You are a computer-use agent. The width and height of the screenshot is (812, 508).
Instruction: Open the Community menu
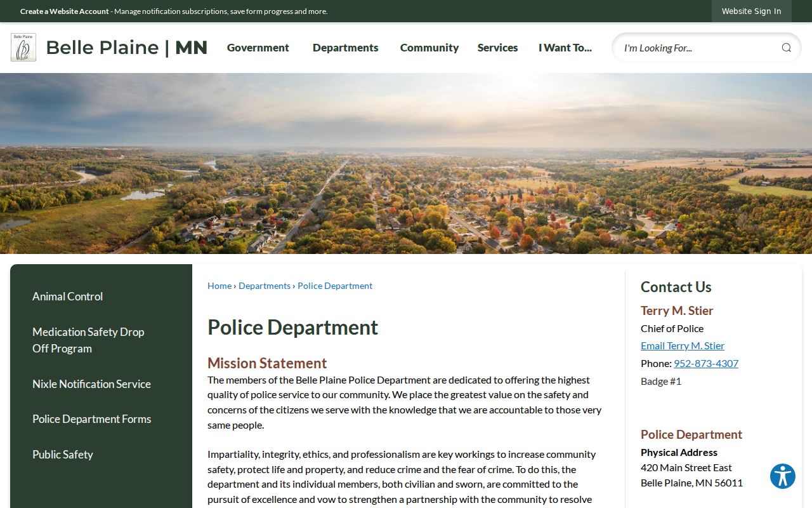tap(429, 48)
